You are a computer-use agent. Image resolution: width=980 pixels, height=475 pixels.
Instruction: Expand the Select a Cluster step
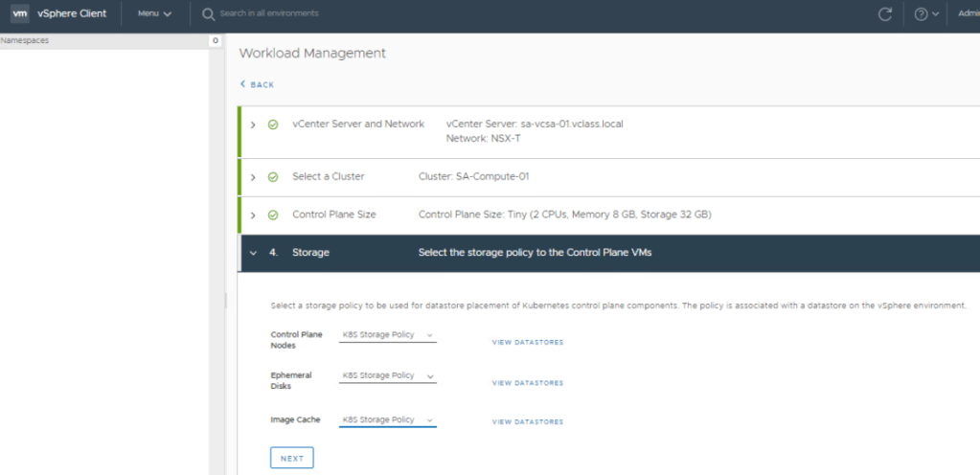tap(253, 177)
